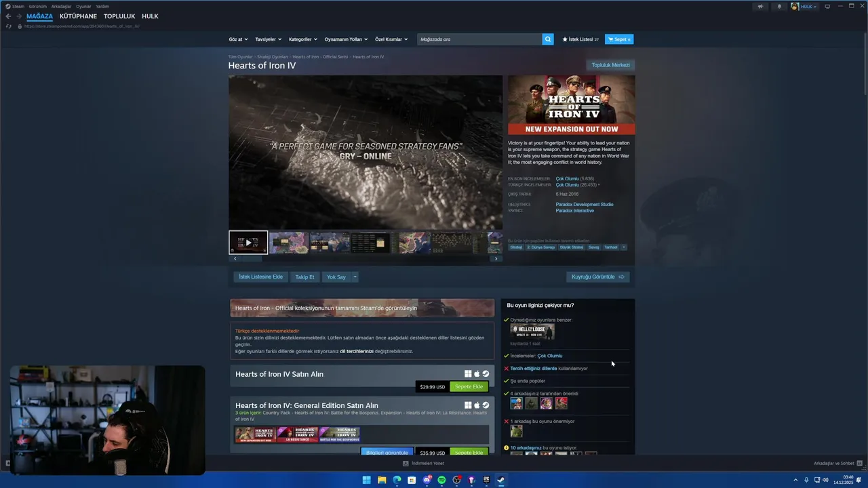Click the Takip Et button

click(x=304, y=277)
